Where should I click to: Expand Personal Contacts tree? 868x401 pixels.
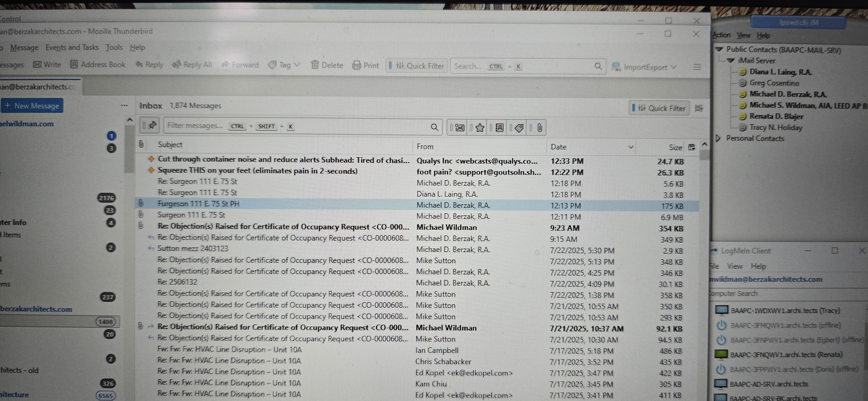718,138
